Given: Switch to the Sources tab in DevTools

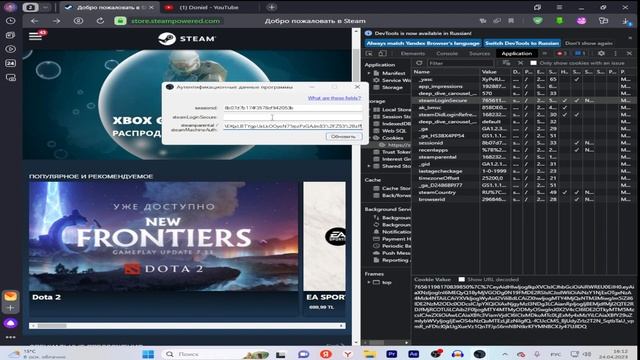Looking at the screenshot, I should click(479, 53).
